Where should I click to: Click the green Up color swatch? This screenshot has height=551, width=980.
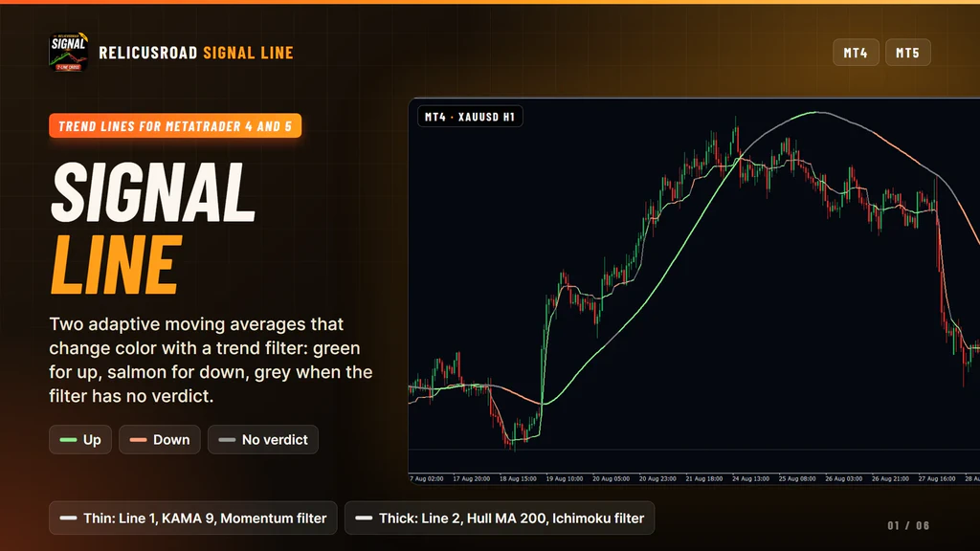click(x=68, y=440)
